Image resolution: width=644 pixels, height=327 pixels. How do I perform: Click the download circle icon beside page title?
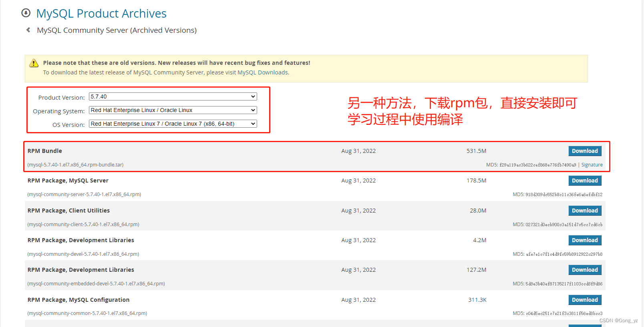[x=26, y=13]
